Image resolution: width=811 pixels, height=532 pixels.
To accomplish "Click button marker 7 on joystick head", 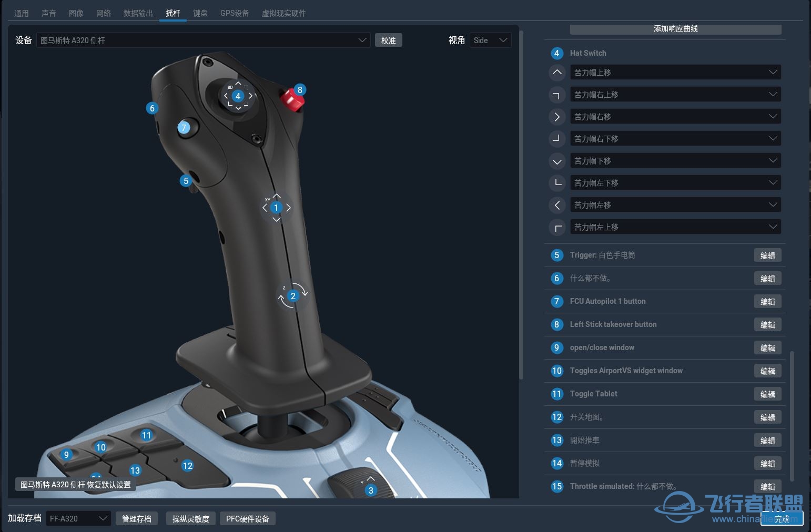I will 184,127.
